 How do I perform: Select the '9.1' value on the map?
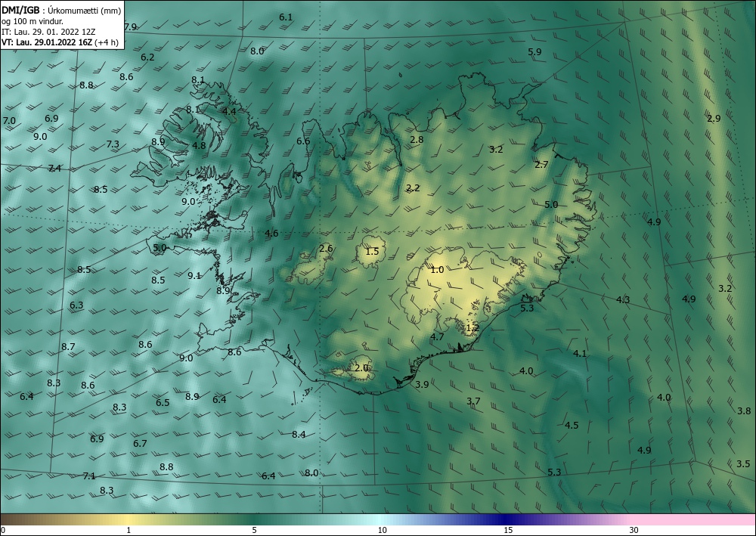coord(194,276)
